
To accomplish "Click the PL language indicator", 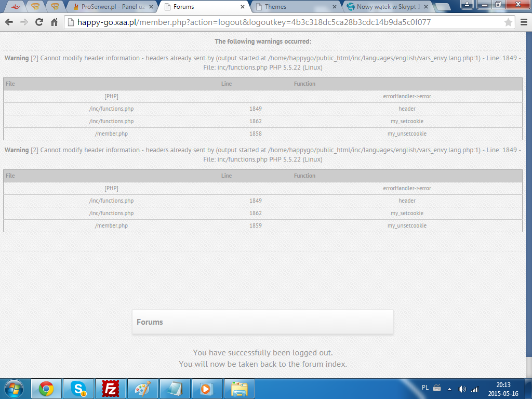I will tap(425, 388).
